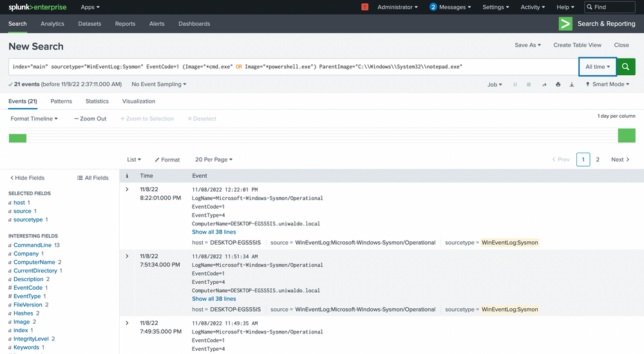The width and height of the screenshot is (644, 354).
Task: Open the 20 Per Page dropdown
Action: pos(214,160)
